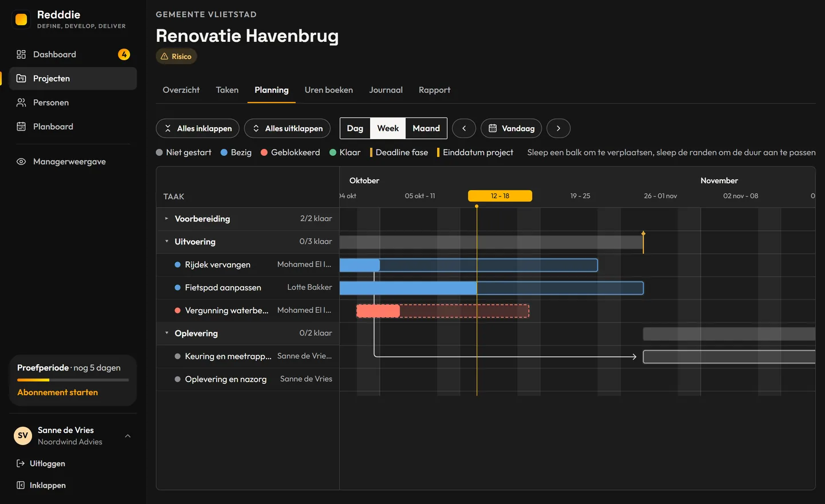Click the collapse icon in Alles inklappen
Image resolution: width=825 pixels, height=504 pixels.
pyautogui.click(x=168, y=128)
